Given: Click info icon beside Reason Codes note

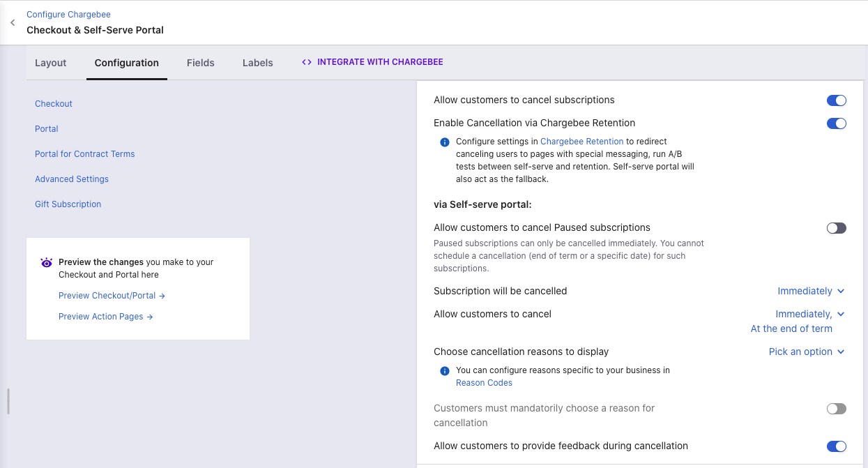Looking at the screenshot, I should pyautogui.click(x=444, y=371).
